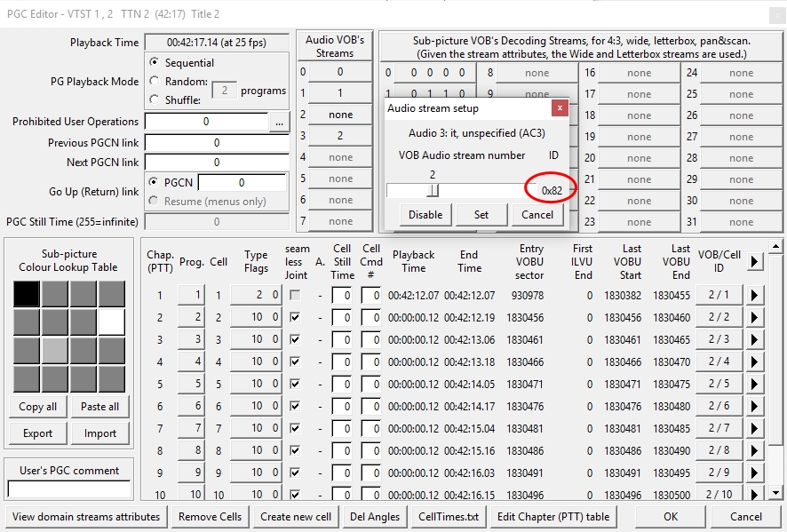Click Create new cell button

coord(296,517)
